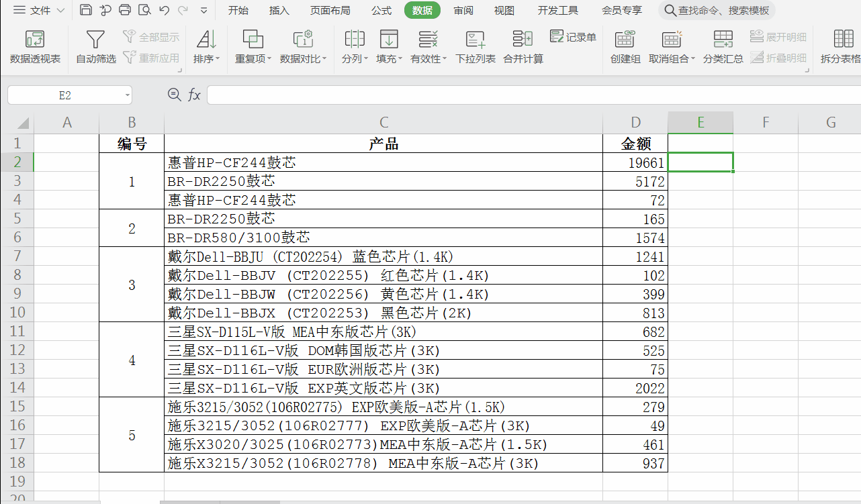The width and height of the screenshot is (861, 504).
Task: Click 取消组合 to ungroup data
Action: click(669, 46)
